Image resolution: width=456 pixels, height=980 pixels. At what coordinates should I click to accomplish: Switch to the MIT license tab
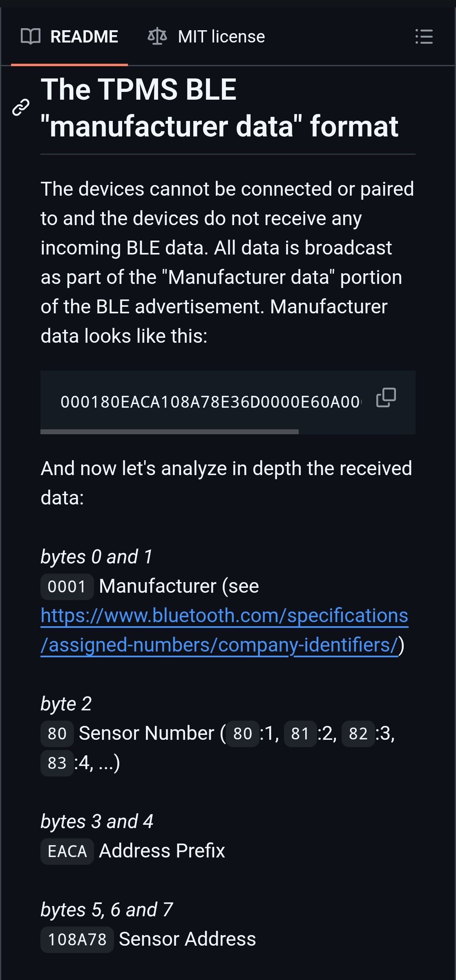[221, 37]
